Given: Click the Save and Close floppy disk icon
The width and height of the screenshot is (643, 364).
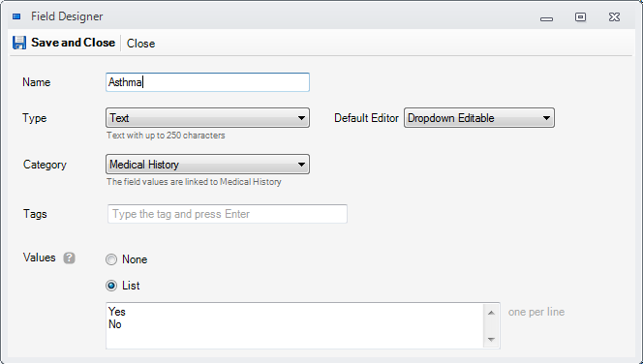Looking at the screenshot, I should tap(18, 43).
